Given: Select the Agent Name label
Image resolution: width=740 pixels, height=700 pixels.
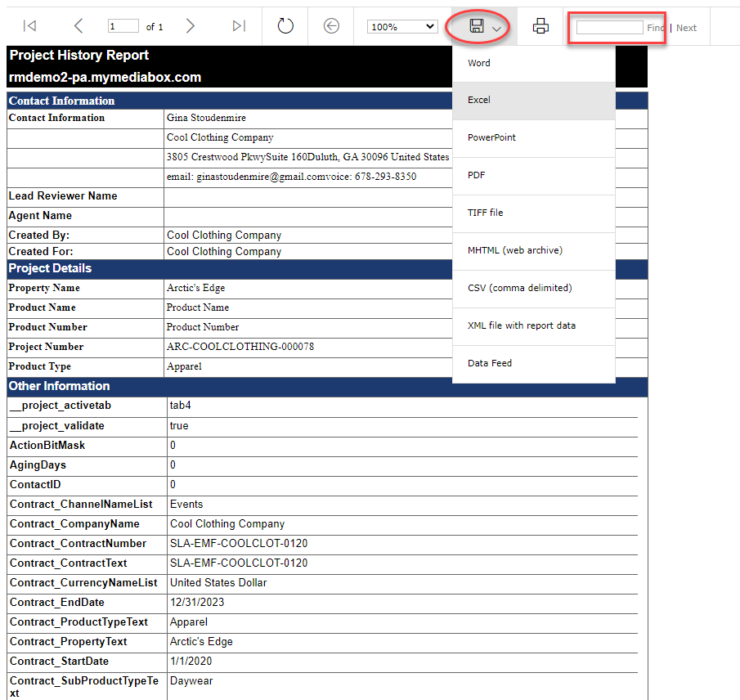Looking at the screenshot, I should [40, 216].
